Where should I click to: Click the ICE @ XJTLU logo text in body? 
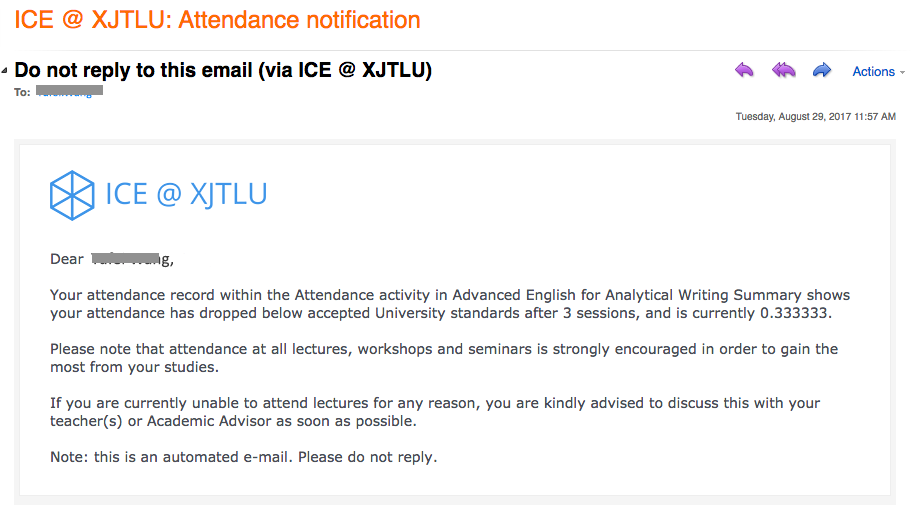(186, 194)
